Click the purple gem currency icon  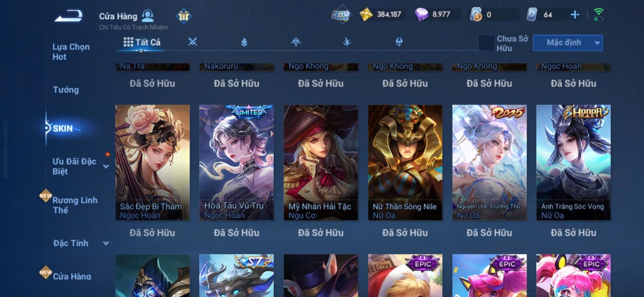(421, 14)
